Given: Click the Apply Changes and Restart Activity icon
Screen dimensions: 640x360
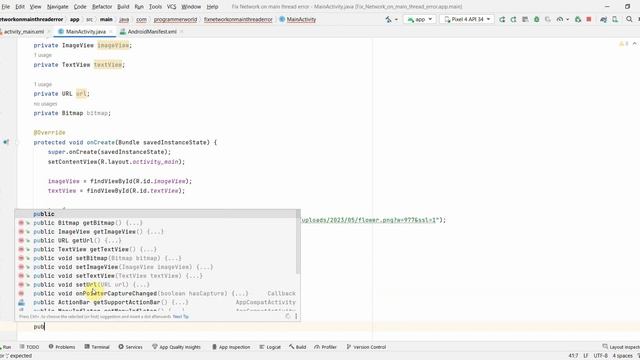Looking at the screenshot, I should coord(513,19).
